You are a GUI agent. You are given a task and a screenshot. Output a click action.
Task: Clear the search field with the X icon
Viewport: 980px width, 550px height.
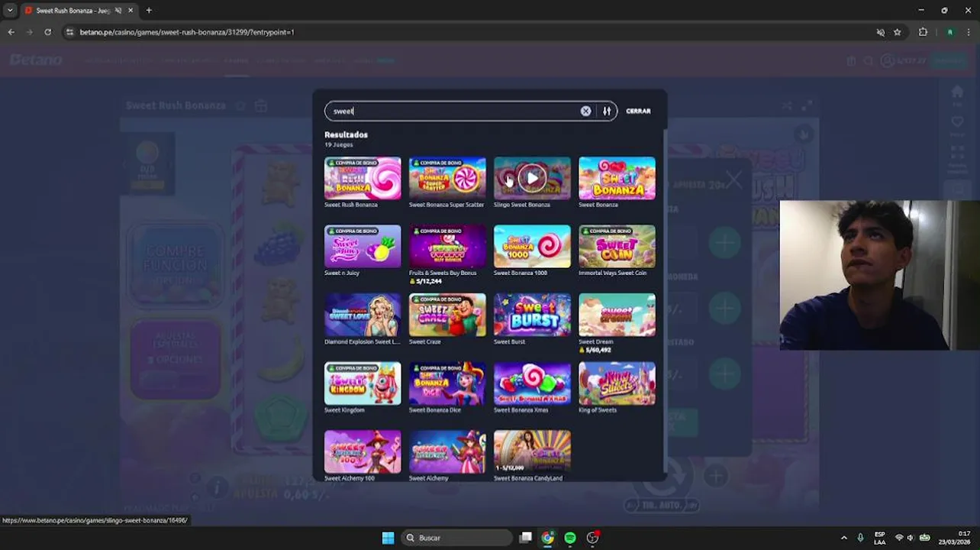585,111
